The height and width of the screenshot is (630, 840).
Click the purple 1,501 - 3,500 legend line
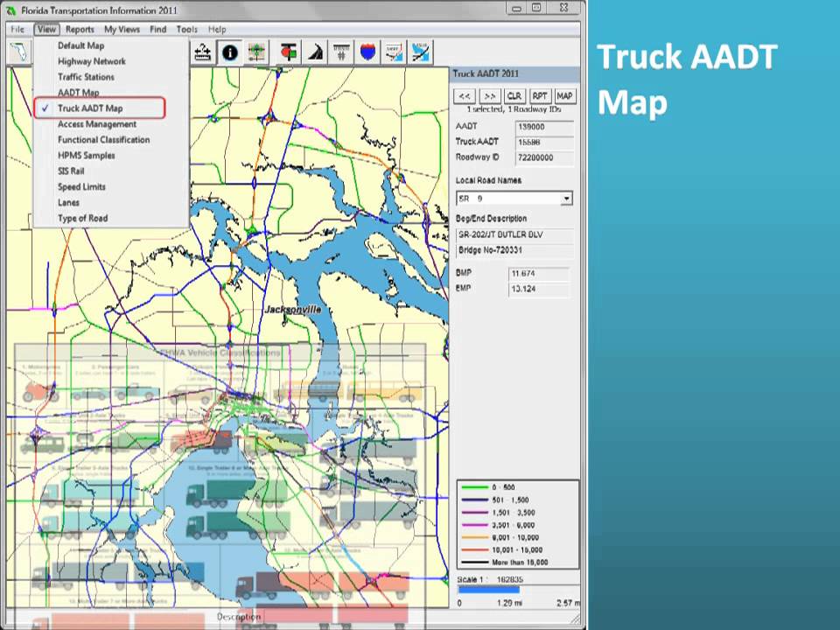coord(474,513)
